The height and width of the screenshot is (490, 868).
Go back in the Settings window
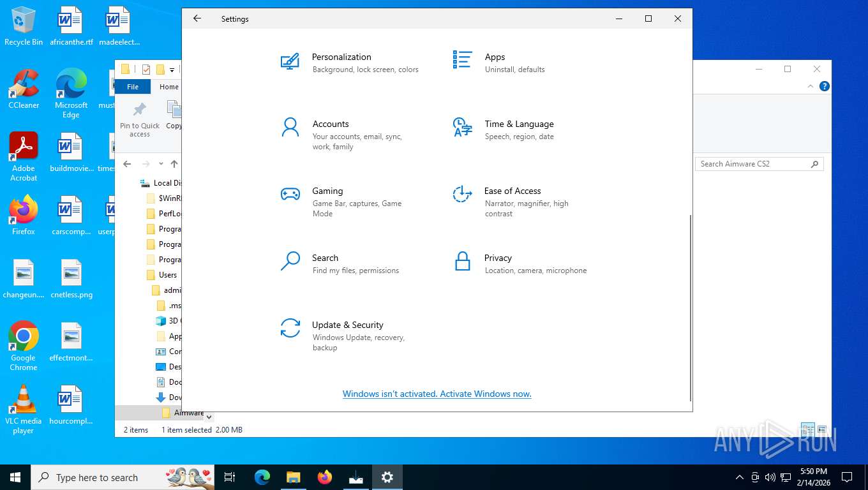coord(197,19)
